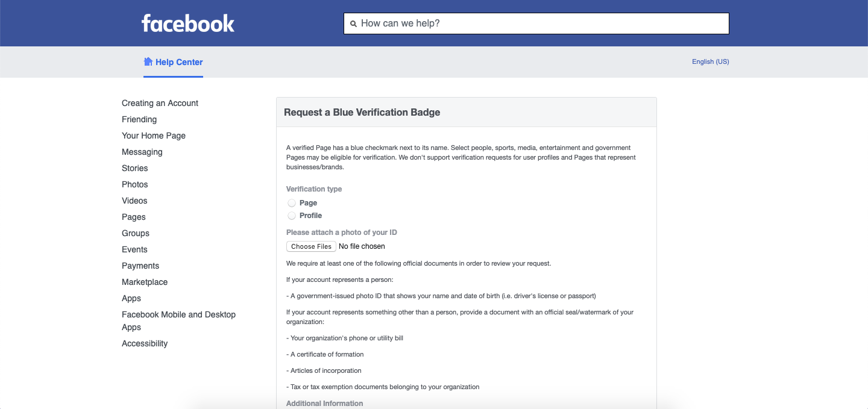Select the Page verification type
The width and height of the screenshot is (868, 409).
pyautogui.click(x=291, y=202)
